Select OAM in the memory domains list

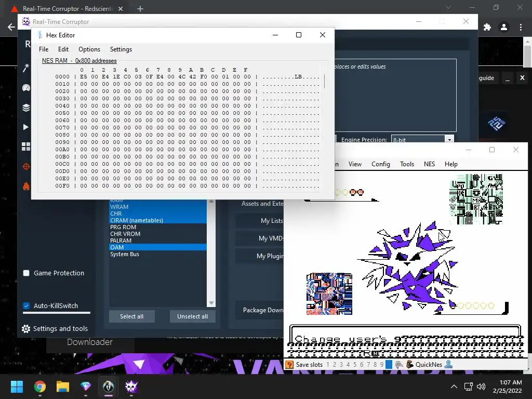point(158,247)
